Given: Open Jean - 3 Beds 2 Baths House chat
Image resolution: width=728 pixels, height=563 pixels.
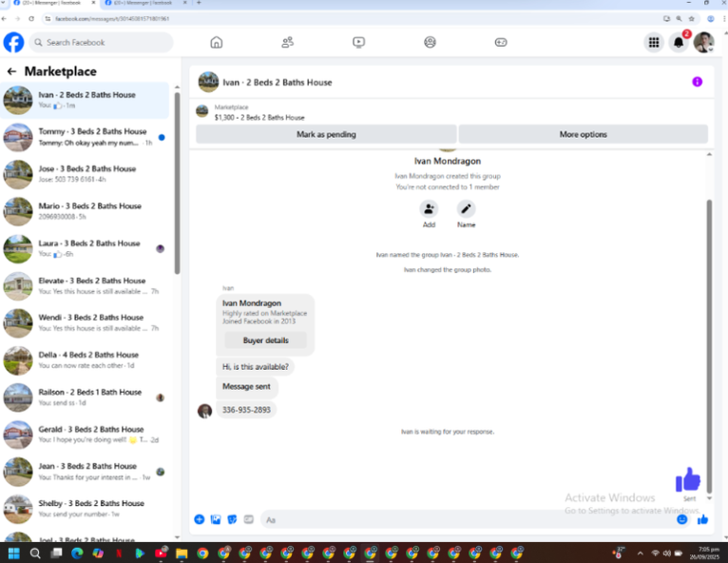Looking at the screenshot, I should point(85,472).
